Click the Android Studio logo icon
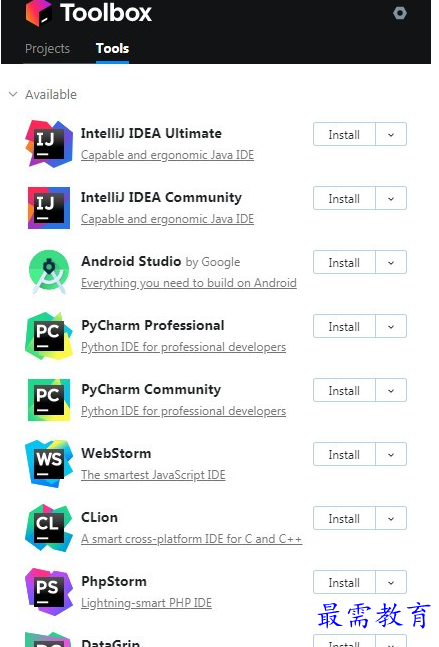The width and height of the screenshot is (439, 647). coord(49,272)
